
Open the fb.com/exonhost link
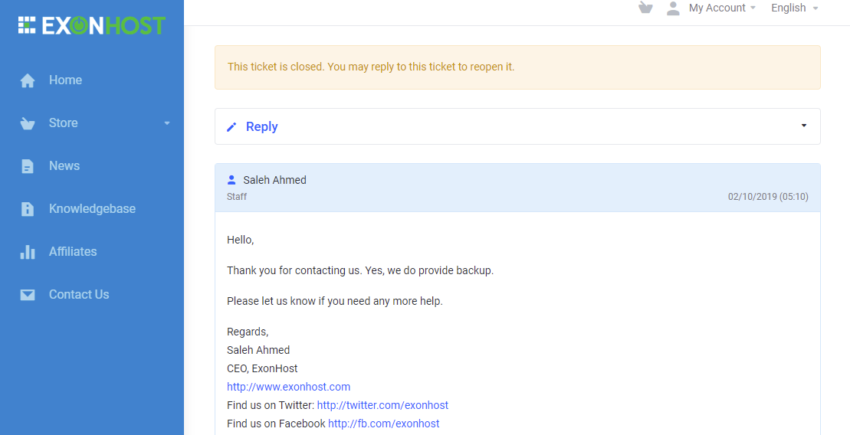(384, 424)
